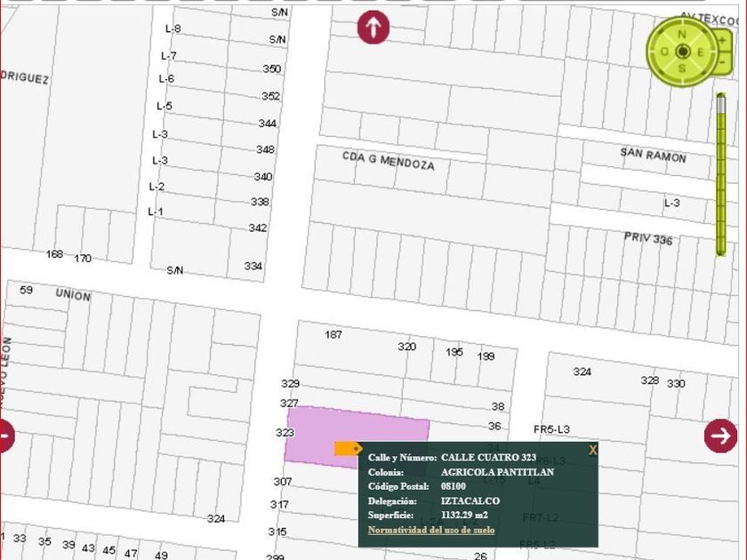
Task: Click the UNION street name
Action: [x=73, y=295]
